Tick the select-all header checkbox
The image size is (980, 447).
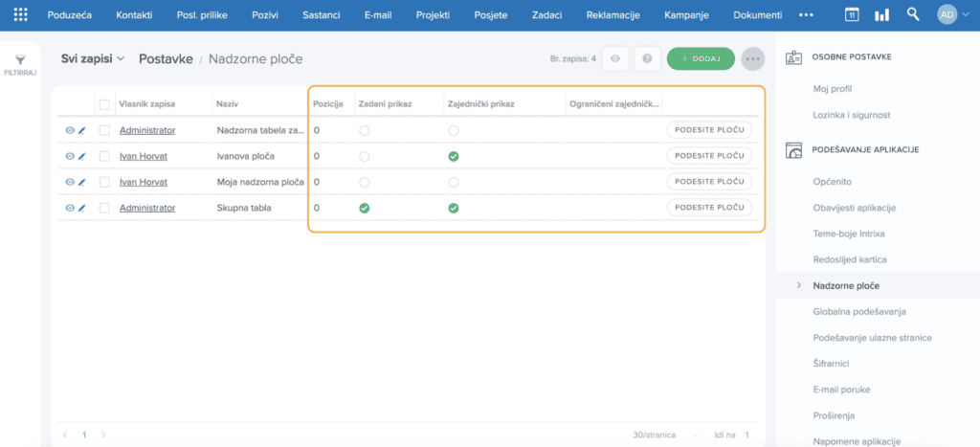tap(104, 104)
